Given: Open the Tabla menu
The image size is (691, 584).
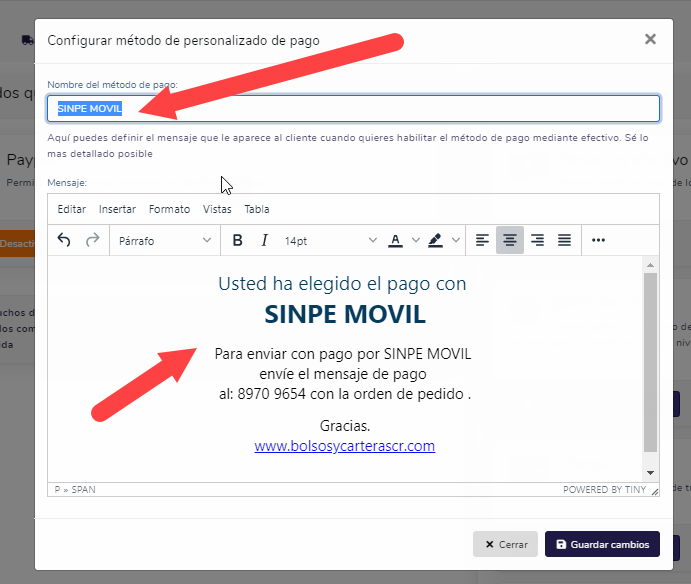Looking at the screenshot, I should (257, 209).
